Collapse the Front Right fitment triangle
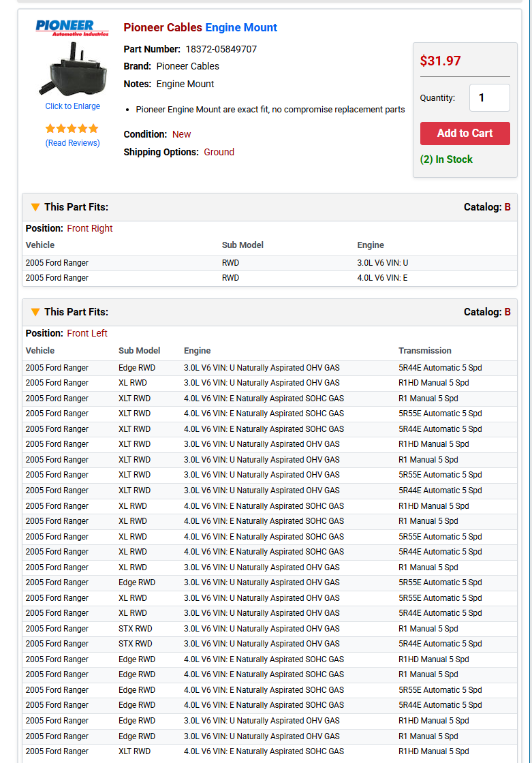The width and height of the screenshot is (532, 763). 35,207
